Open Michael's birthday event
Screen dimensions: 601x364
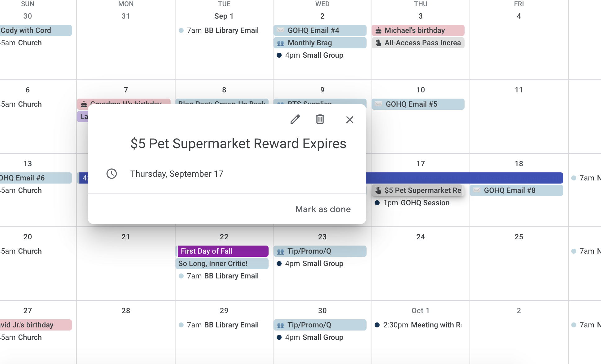[x=418, y=30]
